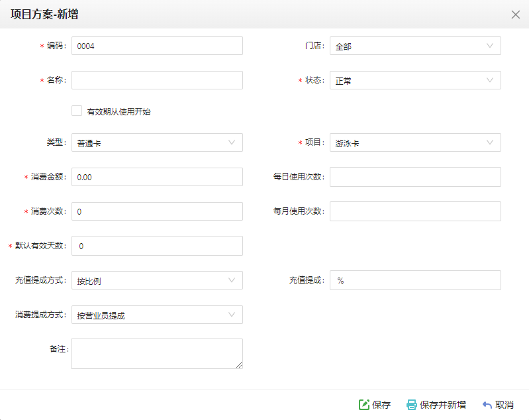Image resolution: width=529 pixels, height=420 pixels.
Task: Click the green 保存 save icon
Action: [x=364, y=405]
